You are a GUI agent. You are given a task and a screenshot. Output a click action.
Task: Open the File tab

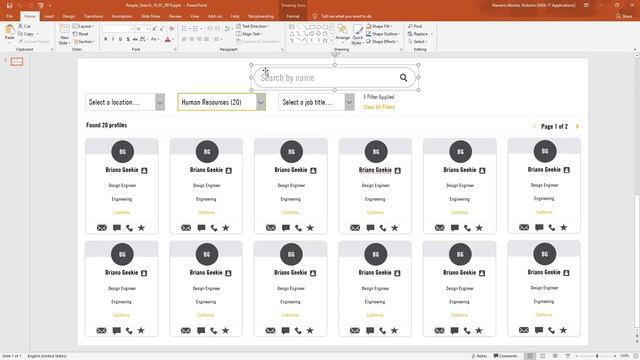tap(9, 16)
